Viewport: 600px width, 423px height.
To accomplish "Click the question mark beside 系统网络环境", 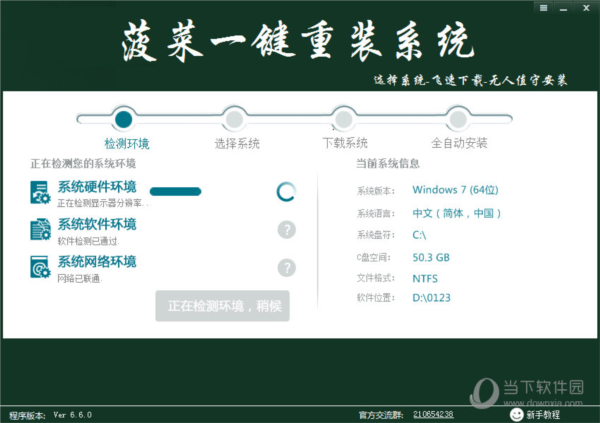I will click(287, 267).
